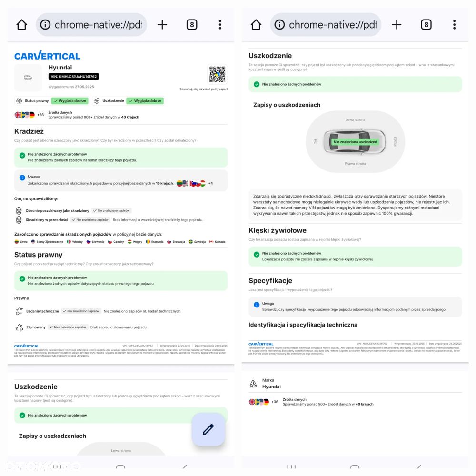Select the chrome-native URL in right address bar
Screen dimensions: 476x476
pos(333,25)
